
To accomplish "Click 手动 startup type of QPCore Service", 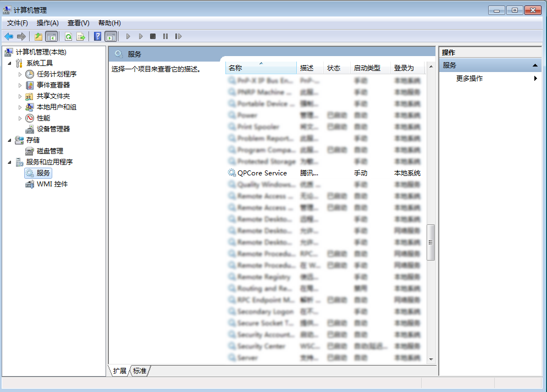I will click(361, 173).
